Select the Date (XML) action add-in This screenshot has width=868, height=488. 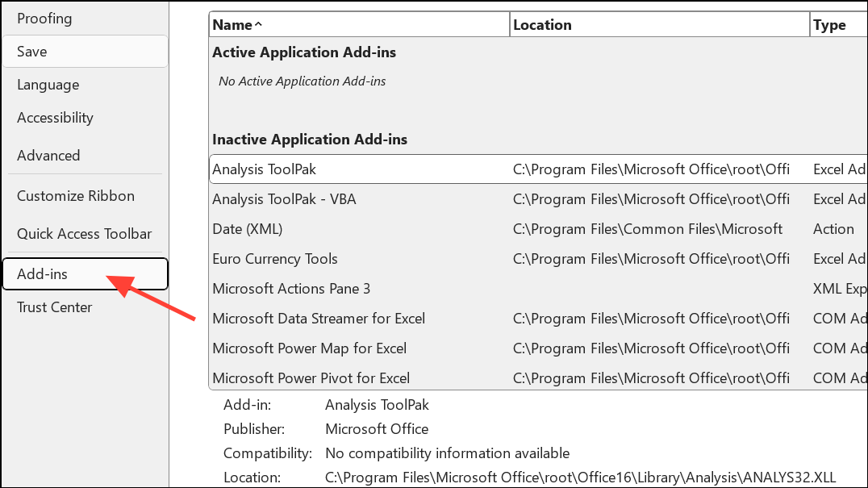tap(248, 228)
